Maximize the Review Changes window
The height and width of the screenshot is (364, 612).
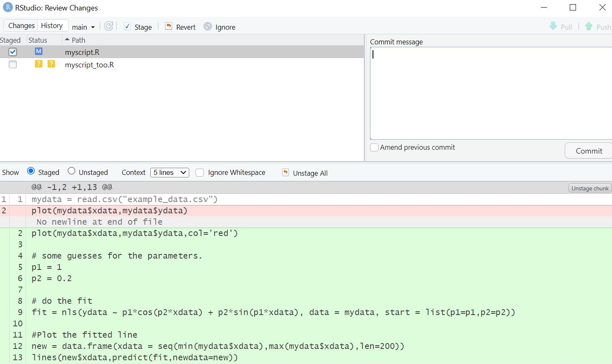(573, 7)
